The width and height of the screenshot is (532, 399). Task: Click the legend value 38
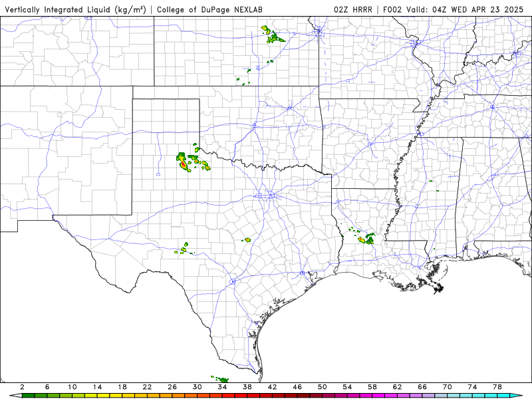tap(247, 387)
